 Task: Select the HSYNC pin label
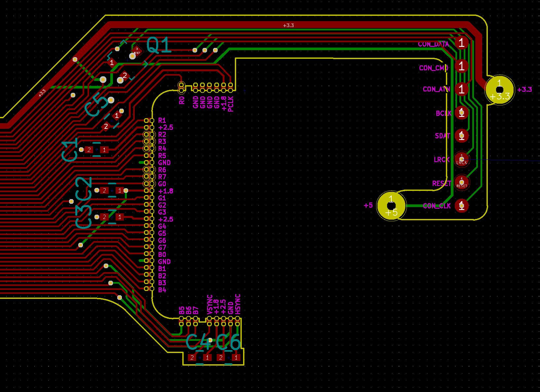pos(238,304)
